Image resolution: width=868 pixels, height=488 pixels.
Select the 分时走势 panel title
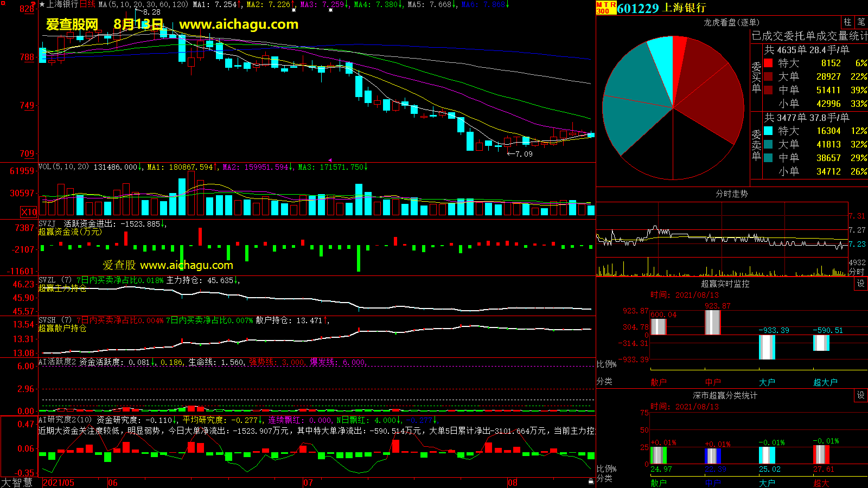coord(731,194)
